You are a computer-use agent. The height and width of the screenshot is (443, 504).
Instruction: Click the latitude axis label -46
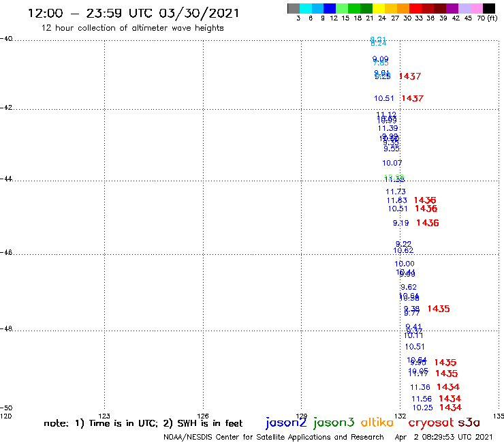[6, 253]
